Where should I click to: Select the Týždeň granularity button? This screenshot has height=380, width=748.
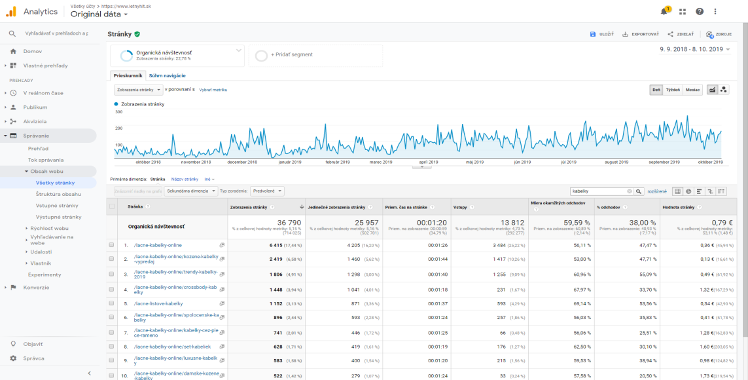pos(673,90)
